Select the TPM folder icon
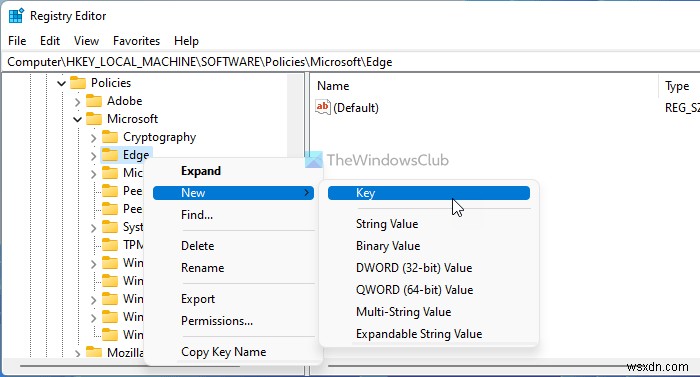This screenshot has width=700, height=377. (x=110, y=244)
